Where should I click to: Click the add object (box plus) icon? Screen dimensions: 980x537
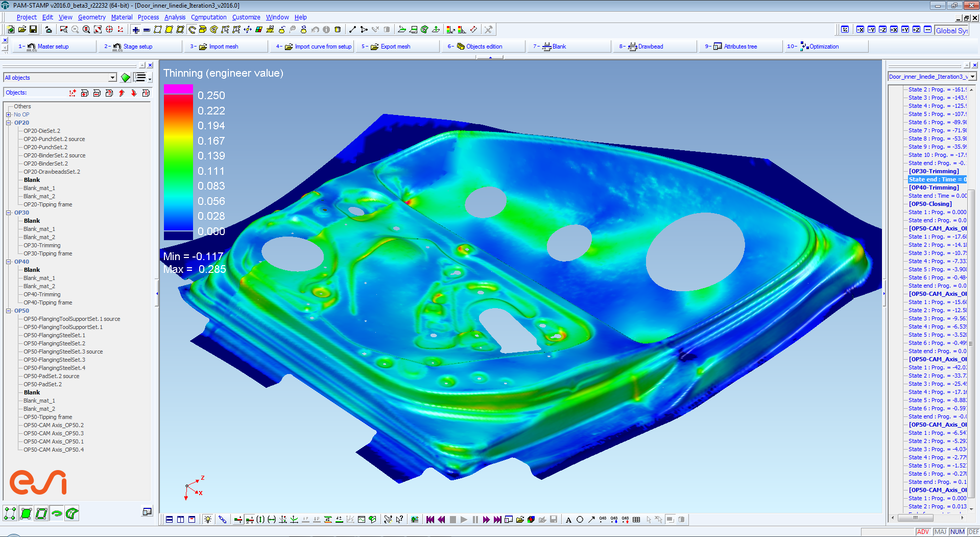pyautogui.click(x=85, y=93)
